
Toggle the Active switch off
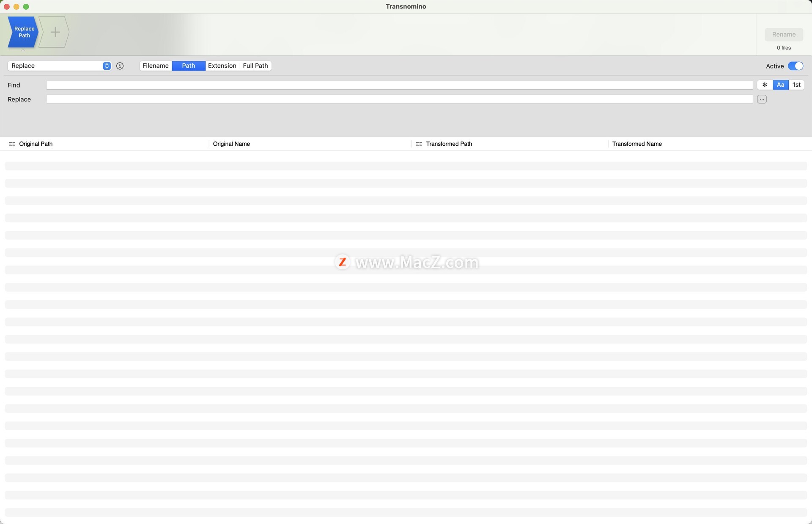coord(796,66)
